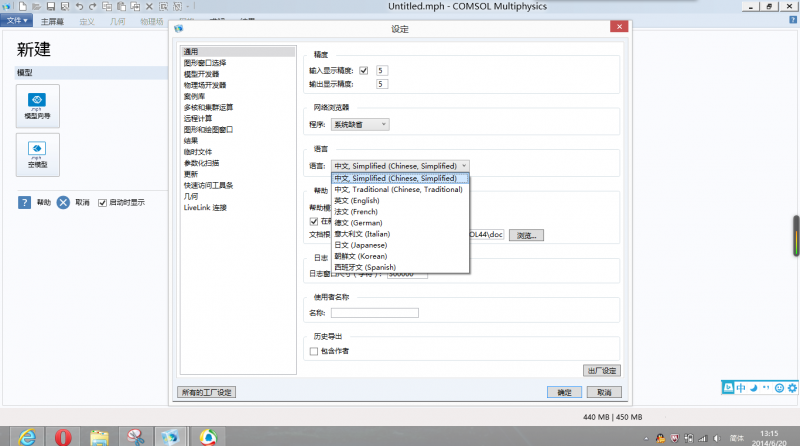
Task: Select 模型开发器 in settings list
Action: pyautogui.click(x=201, y=74)
